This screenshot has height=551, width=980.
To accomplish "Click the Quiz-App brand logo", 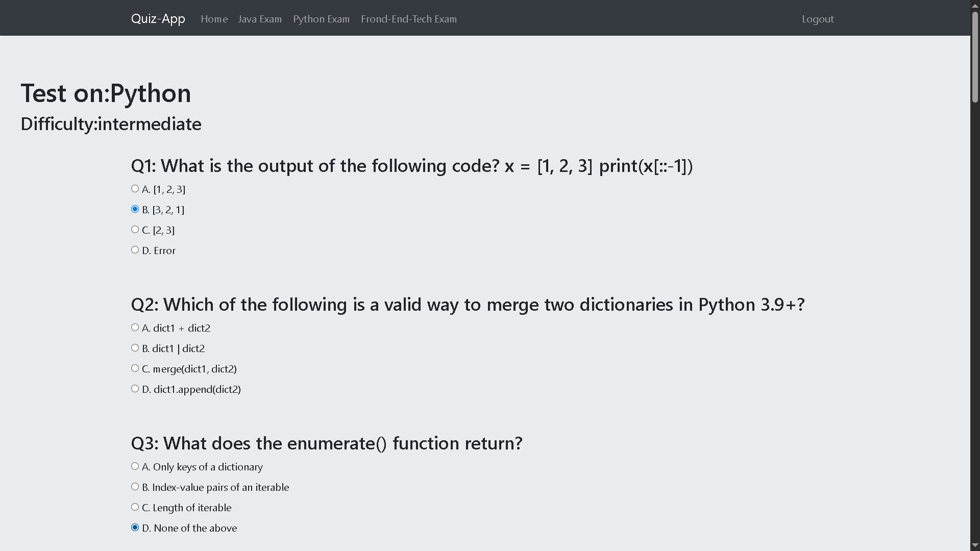I will pos(158,19).
